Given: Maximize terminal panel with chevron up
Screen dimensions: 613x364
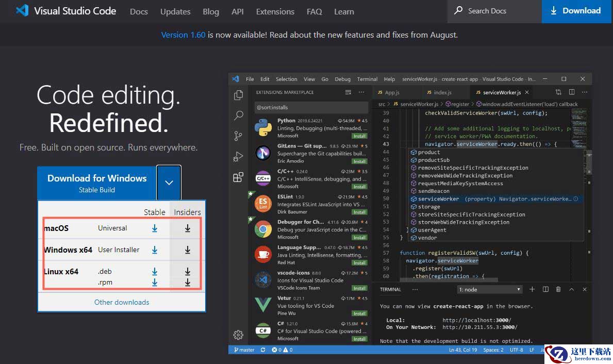Looking at the screenshot, I should (572, 289).
